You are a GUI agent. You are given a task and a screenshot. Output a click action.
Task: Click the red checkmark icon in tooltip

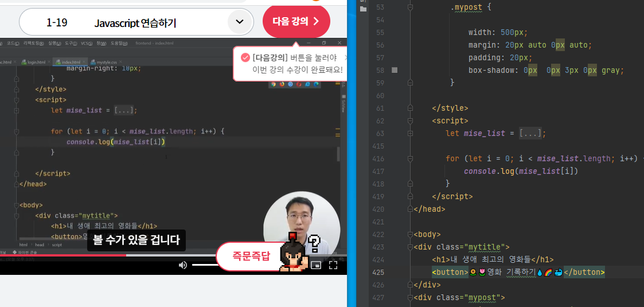point(245,57)
